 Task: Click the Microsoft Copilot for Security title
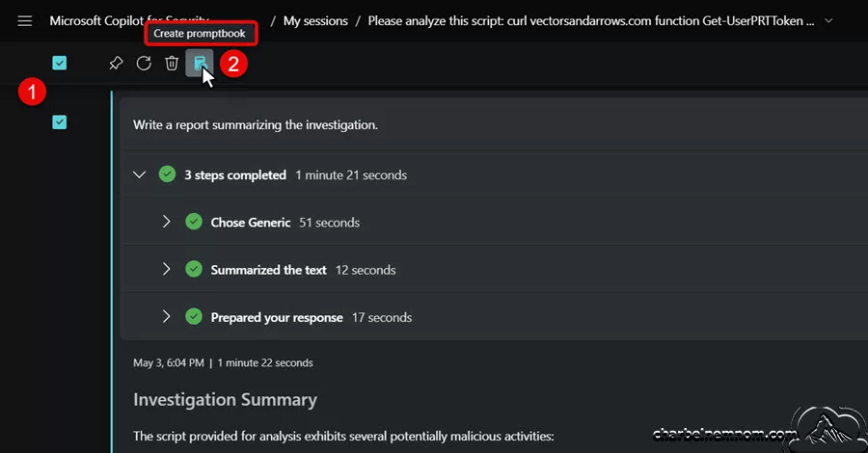pos(129,21)
